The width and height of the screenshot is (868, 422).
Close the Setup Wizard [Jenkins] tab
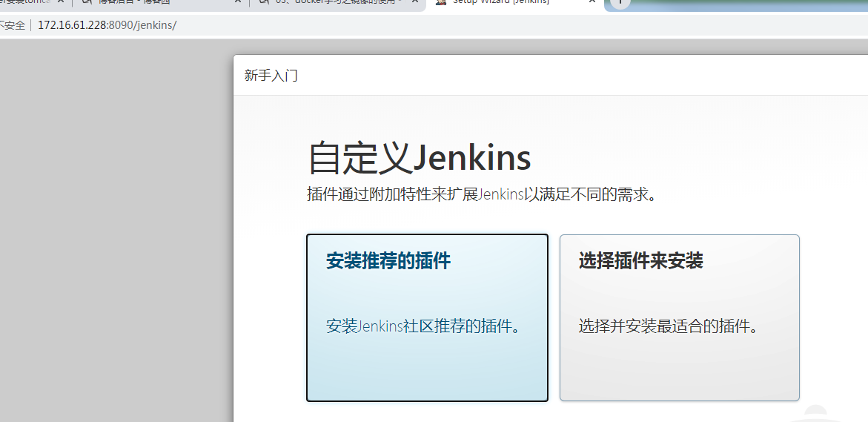coord(592,2)
